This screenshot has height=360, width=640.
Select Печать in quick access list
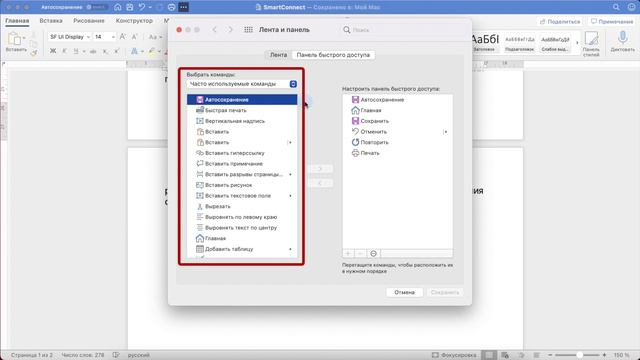[397, 153]
